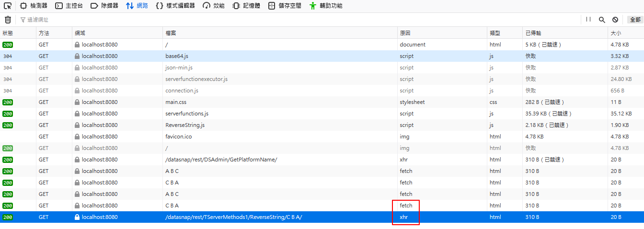Pause network recording with the pause icon
644x229 pixels.
[x=588, y=20]
